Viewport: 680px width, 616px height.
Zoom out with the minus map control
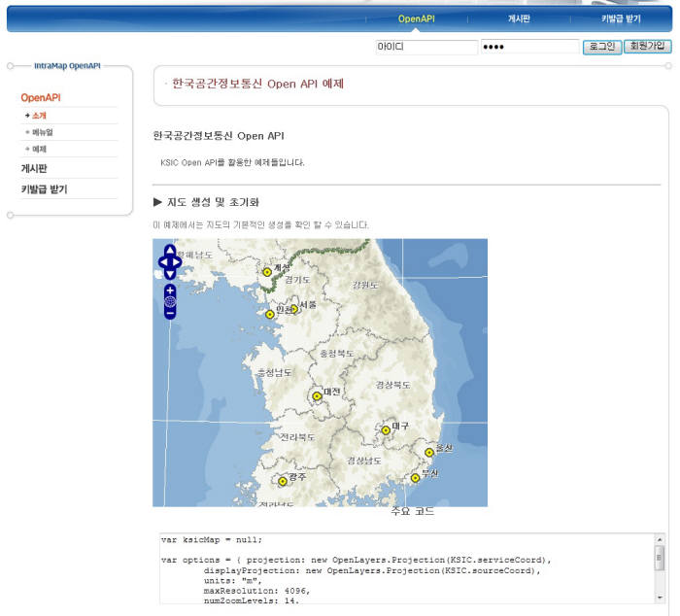point(170,313)
